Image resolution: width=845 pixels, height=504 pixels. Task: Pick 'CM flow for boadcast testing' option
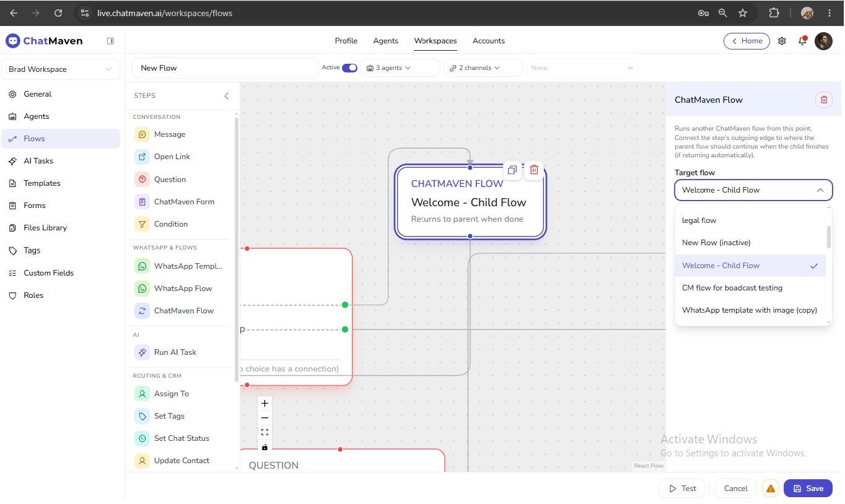[x=750, y=288]
